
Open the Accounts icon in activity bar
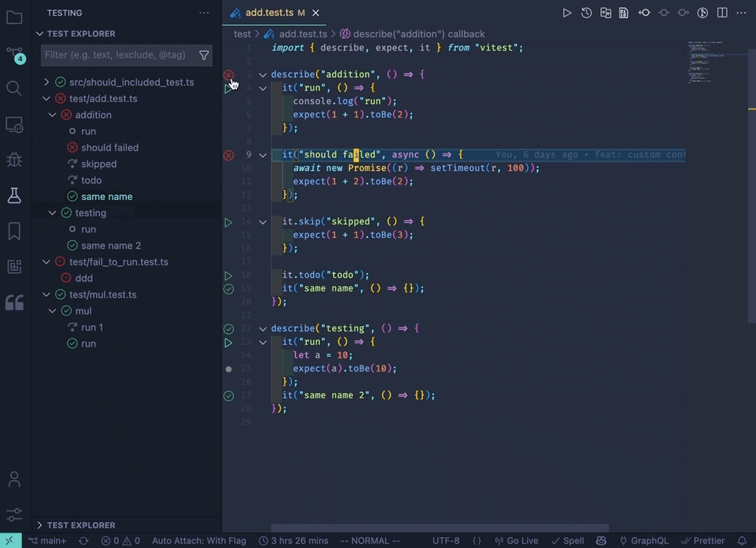14,479
